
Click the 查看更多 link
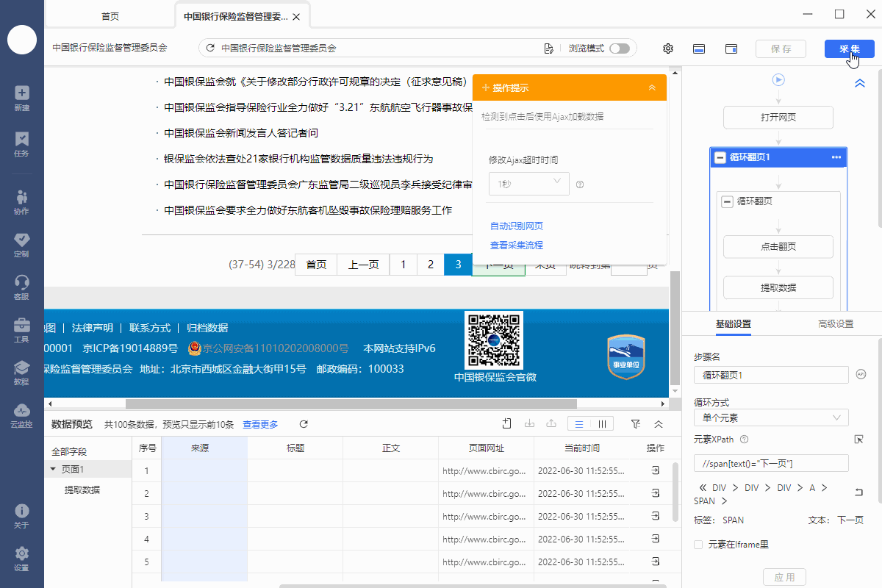[261, 424]
